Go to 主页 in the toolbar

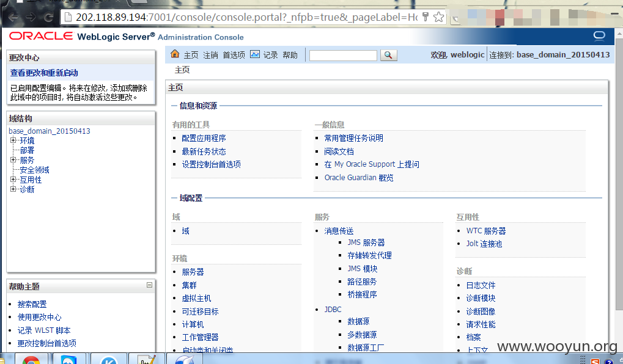191,55
